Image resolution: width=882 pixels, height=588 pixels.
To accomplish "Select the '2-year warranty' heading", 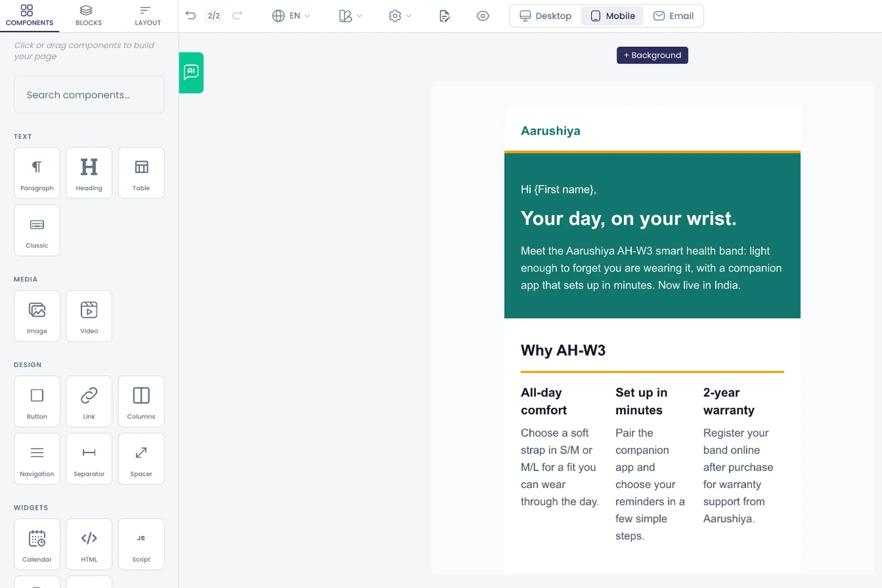I will point(729,401).
